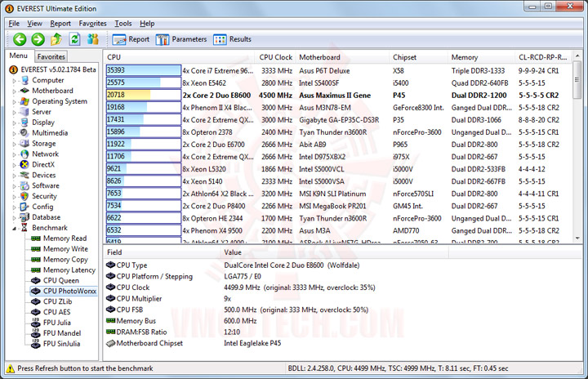The height and width of the screenshot is (379, 588).
Task: Select EVEREST v5.02.1784 Beta root node
Action: [x=58, y=69]
